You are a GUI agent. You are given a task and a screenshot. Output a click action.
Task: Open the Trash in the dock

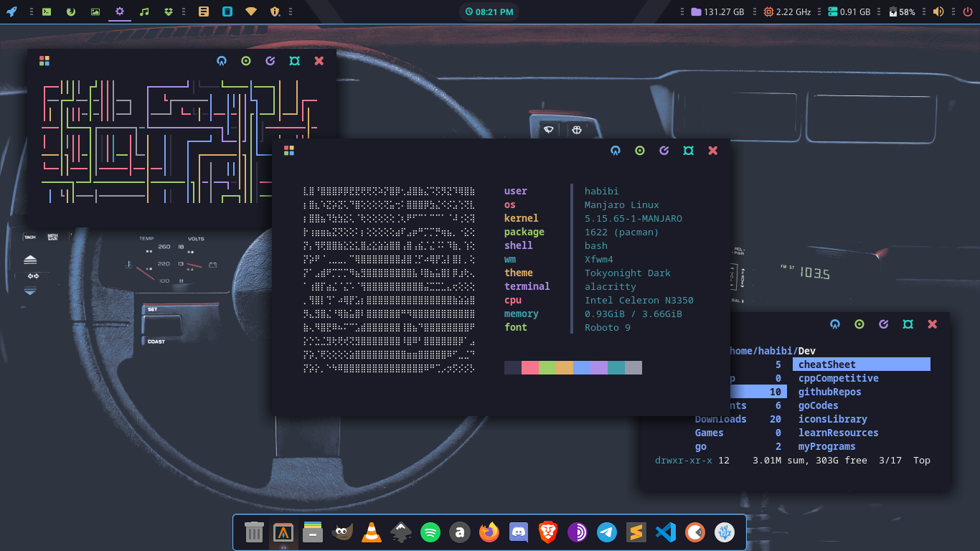click(254, 532)
